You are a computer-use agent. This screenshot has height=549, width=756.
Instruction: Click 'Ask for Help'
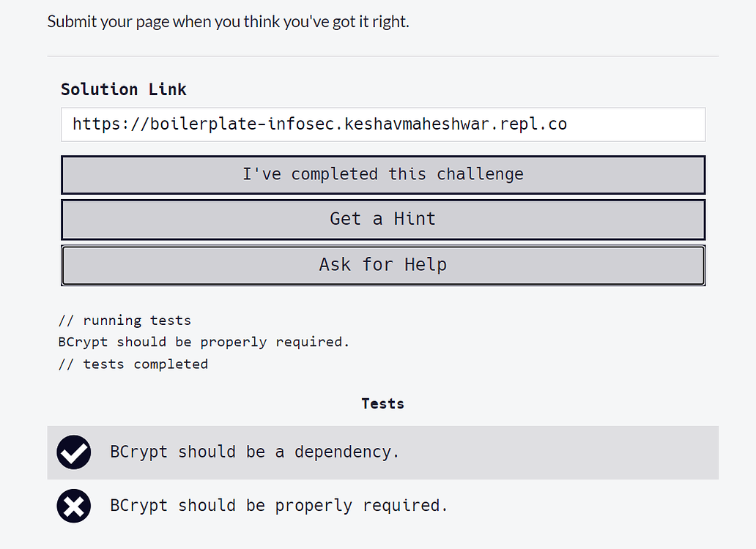(382, 265)
